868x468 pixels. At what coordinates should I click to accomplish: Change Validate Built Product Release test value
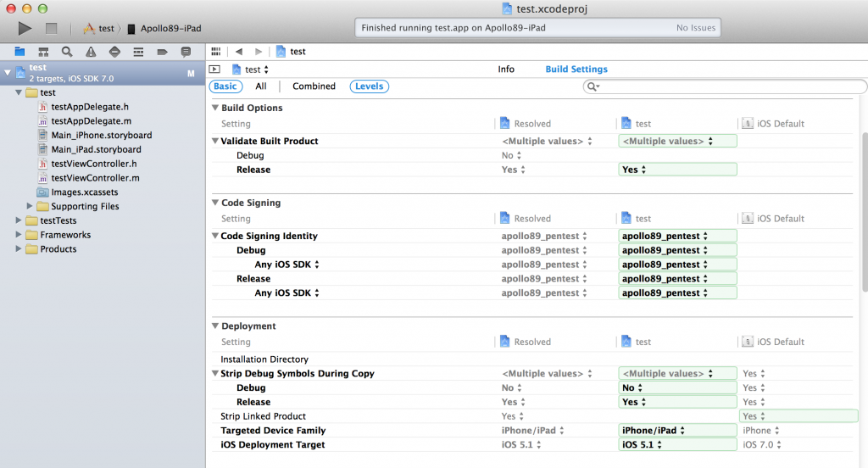tap(677, 170)
